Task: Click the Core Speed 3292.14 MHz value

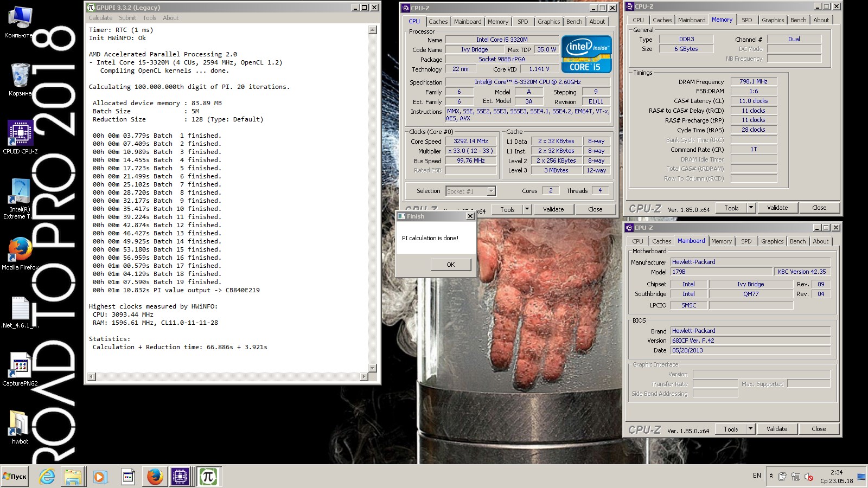Action: (471, 141)
